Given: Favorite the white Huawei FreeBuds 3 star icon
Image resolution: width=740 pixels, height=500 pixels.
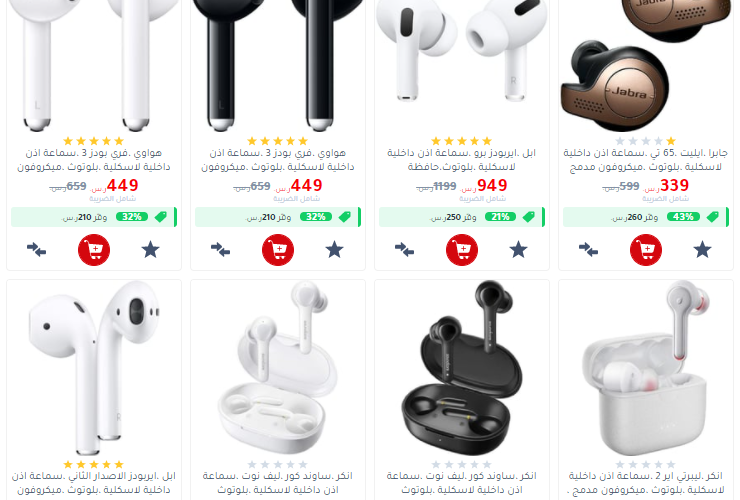Looking at the screenshot, I should (x=151, y=249).
